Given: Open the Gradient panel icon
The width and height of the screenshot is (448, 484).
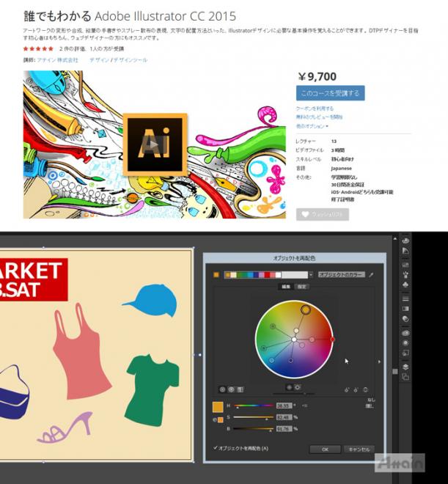Looking at the screenshot, I should (x=405, y=309).
